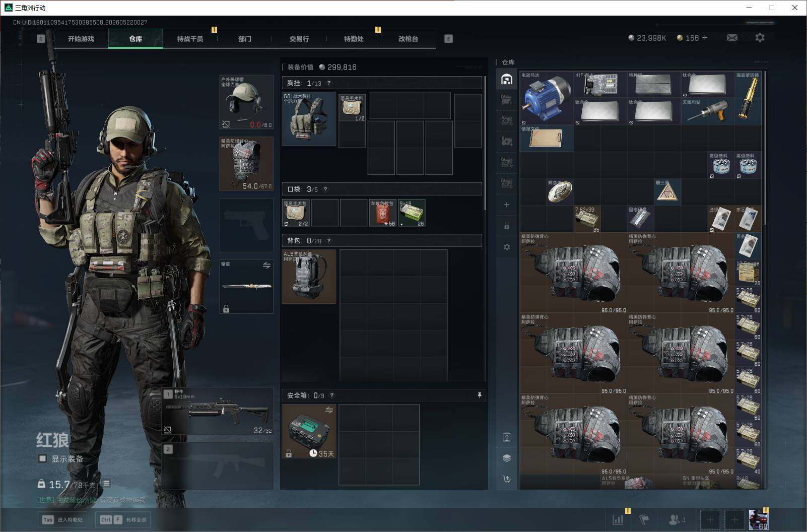Viewport: 807px width, 532px height.
Task: Select the 户外棒球帽 helmet slot
Action: [246, 102]
